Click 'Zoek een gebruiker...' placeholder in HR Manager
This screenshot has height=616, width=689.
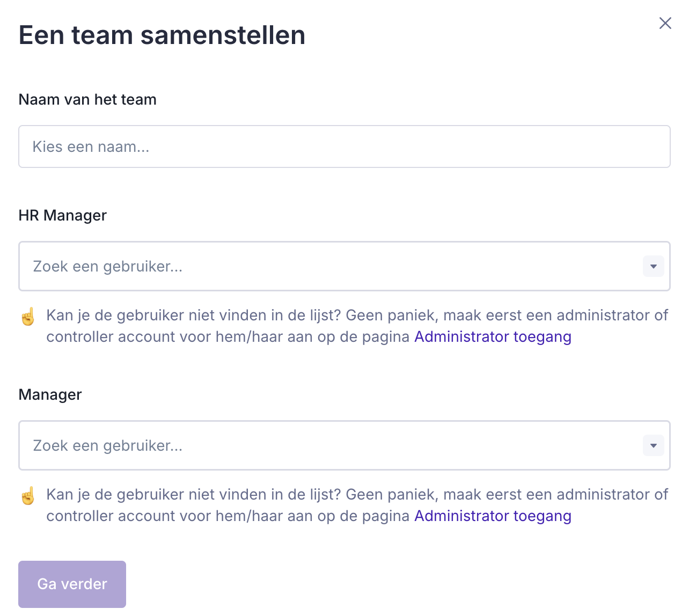(108, 267)
